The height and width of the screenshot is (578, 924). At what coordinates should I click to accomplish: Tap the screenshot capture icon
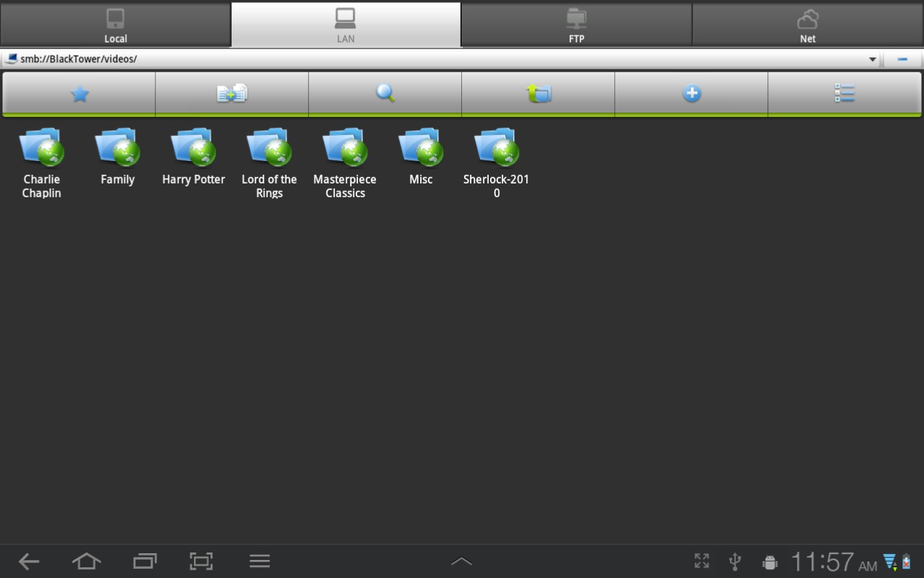click(x=201, y=561)
